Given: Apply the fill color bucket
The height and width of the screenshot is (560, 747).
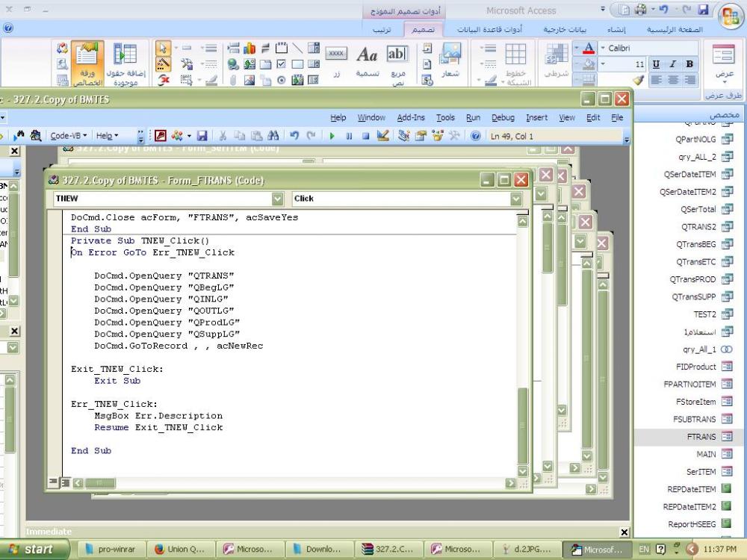Looking at the screenshot, I should pyautogui.click(x=589, y=64).
